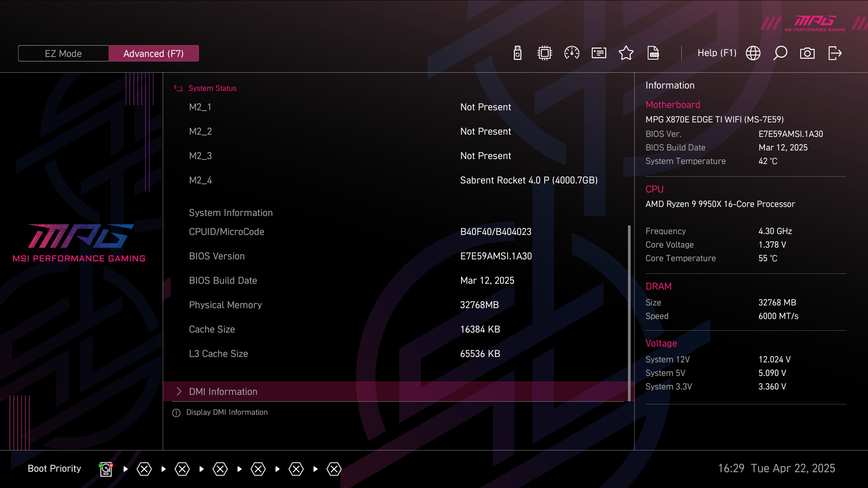
Task: Click the 65536 KB value
Action: 480,354
